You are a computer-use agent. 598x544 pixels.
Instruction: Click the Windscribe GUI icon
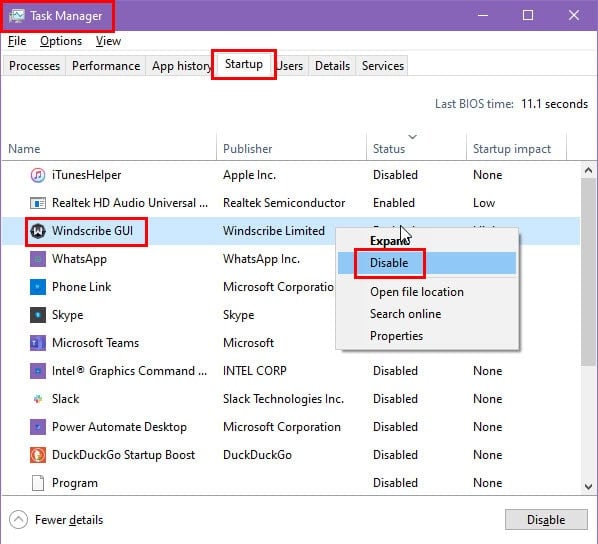(x=38, y=231)
